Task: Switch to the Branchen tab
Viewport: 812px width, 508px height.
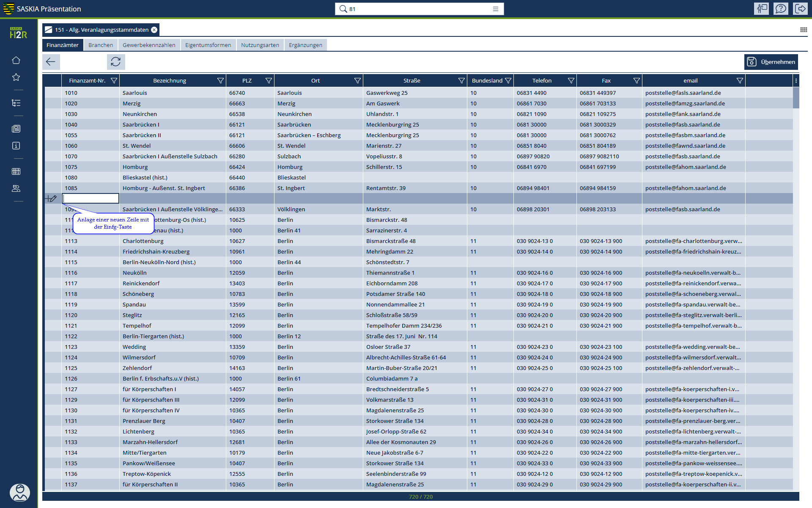Action: 101,45
